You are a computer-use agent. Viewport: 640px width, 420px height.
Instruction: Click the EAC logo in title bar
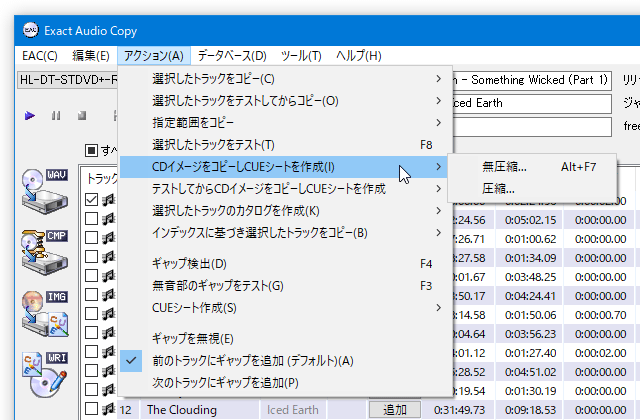30,31
